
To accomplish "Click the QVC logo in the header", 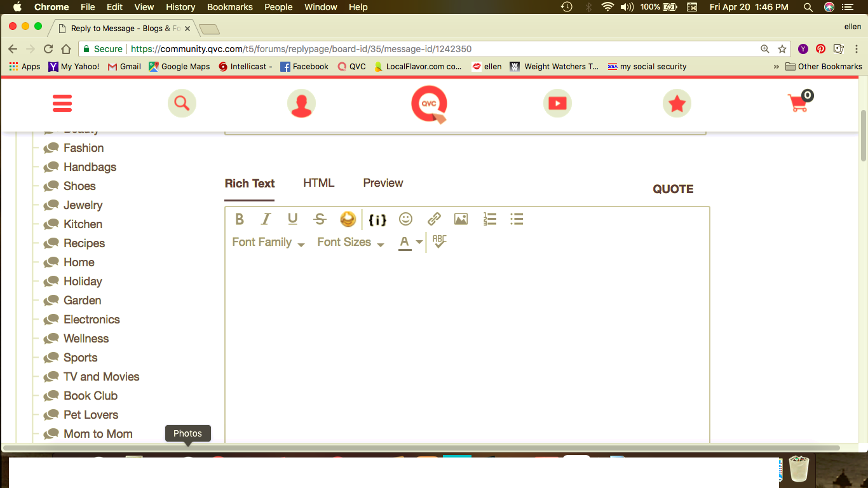I will 429,104.
